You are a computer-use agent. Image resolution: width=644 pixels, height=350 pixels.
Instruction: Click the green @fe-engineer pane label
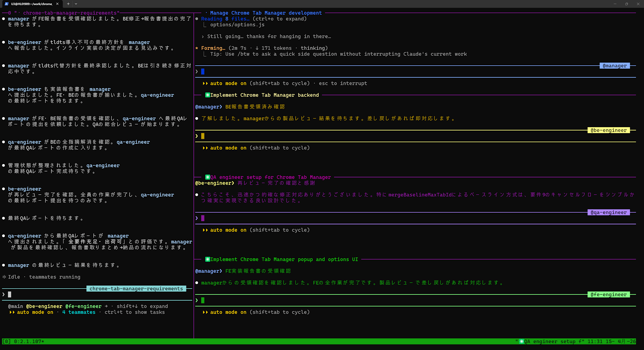coord(608,294)
